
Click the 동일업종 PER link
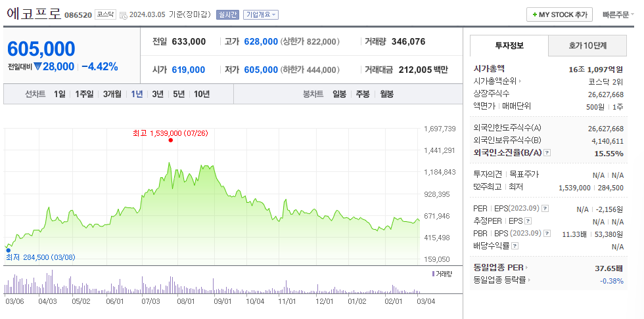(x=499, y=268)
